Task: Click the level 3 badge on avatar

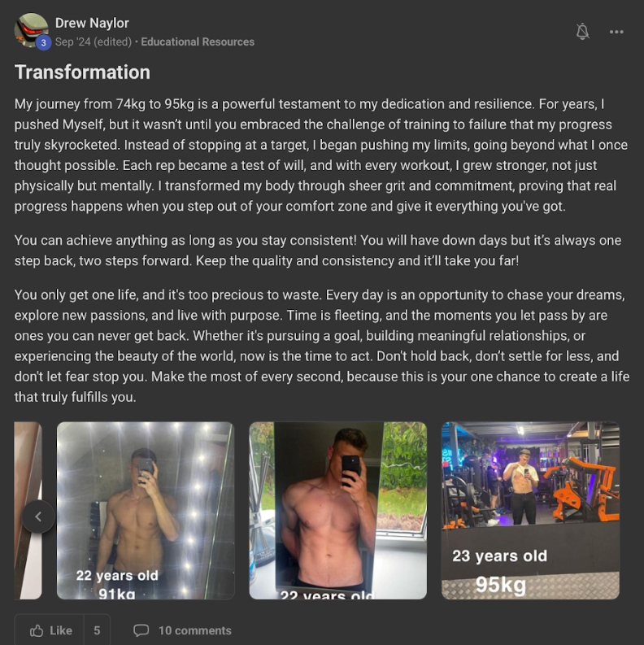Action: coord(43,42)
